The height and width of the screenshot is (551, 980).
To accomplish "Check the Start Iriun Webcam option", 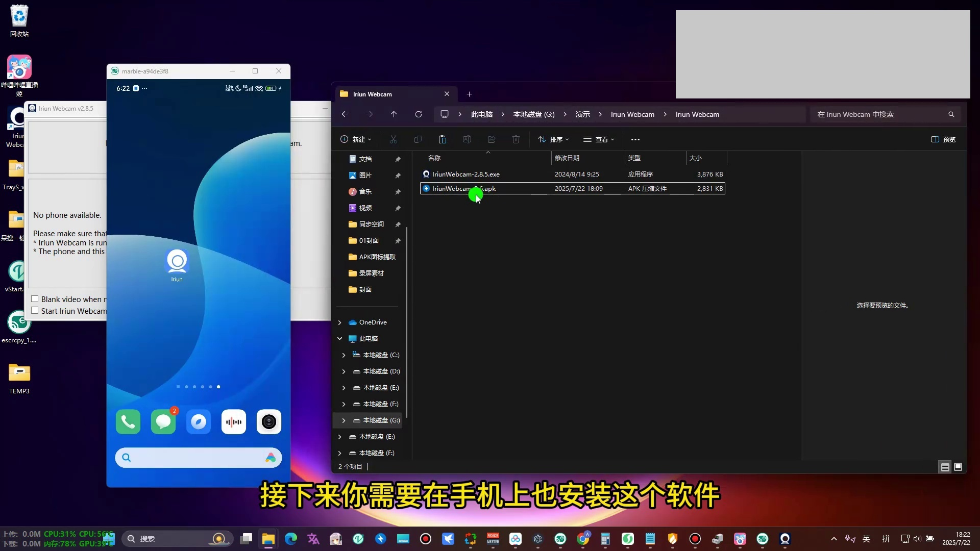I will [x=35, y=311].
